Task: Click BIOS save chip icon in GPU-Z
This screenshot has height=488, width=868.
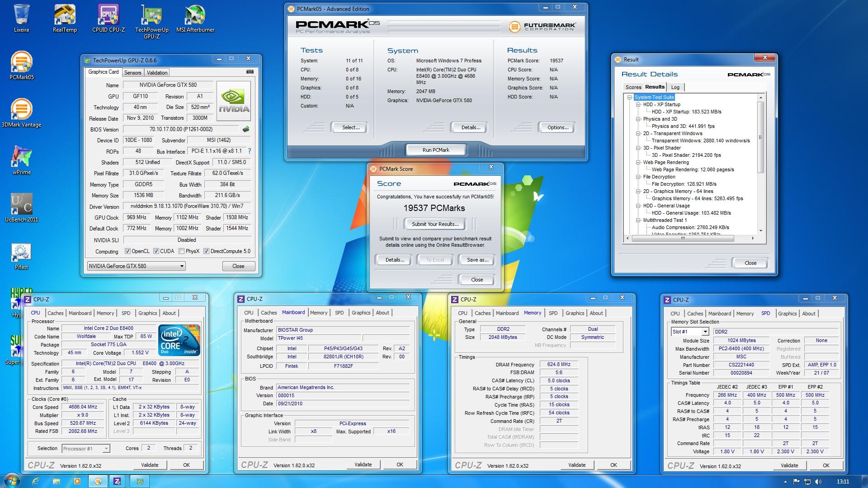Action: pyautogui.click(x=246, y=129)
